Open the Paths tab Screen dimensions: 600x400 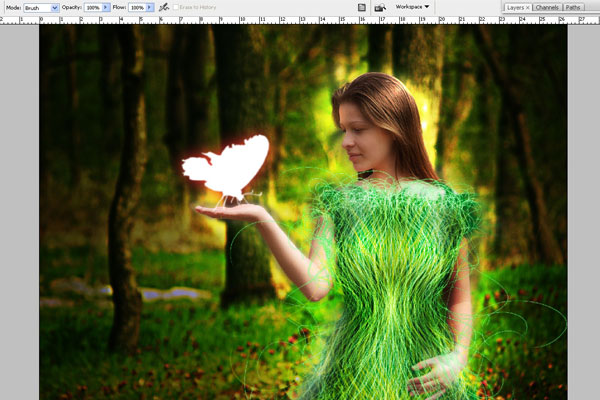click(x=573, y=7)
